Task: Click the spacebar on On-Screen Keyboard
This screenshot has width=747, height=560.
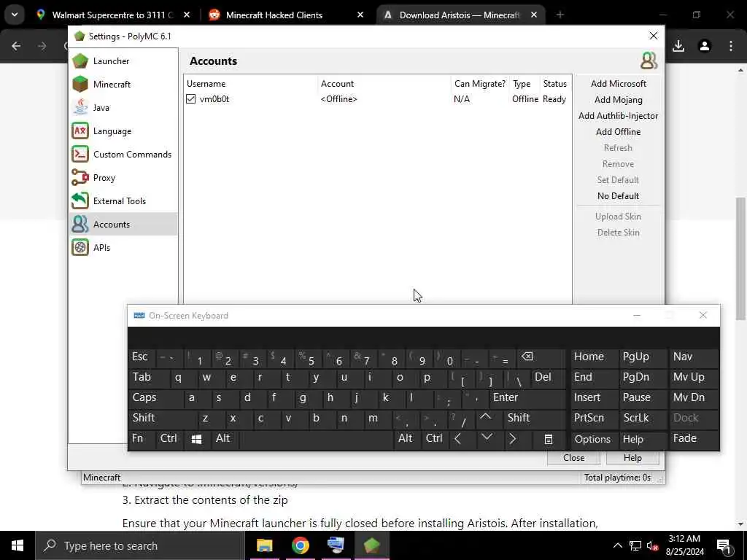Action: tap(317, 438)
